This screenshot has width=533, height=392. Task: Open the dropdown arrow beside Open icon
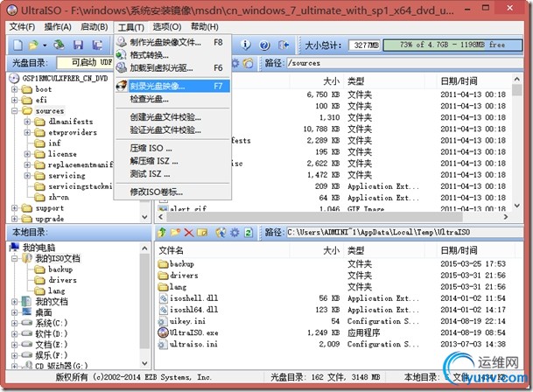coord(45,45)
